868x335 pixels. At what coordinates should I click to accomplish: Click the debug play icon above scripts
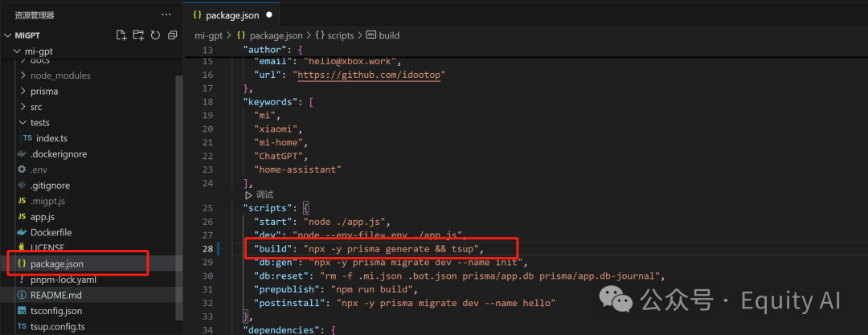[x=248, y=195]
